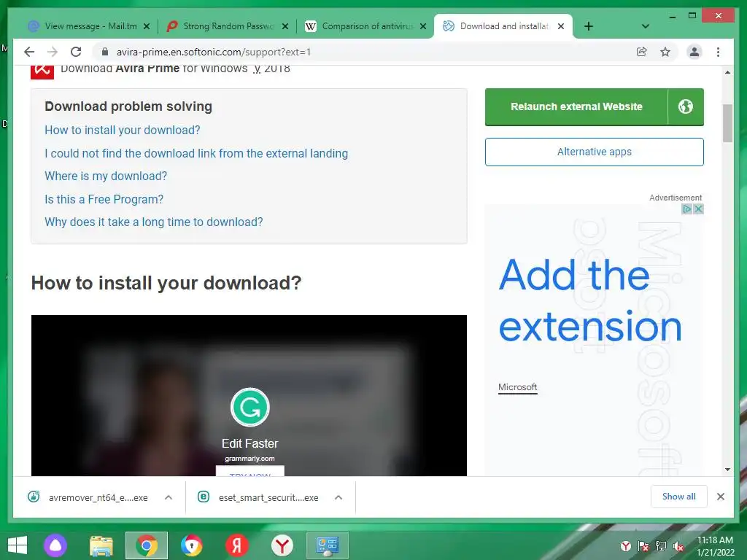747x560 pixels.
Task: Close the downloads bar
Action: pyautogui.click(x=720, y=497)
